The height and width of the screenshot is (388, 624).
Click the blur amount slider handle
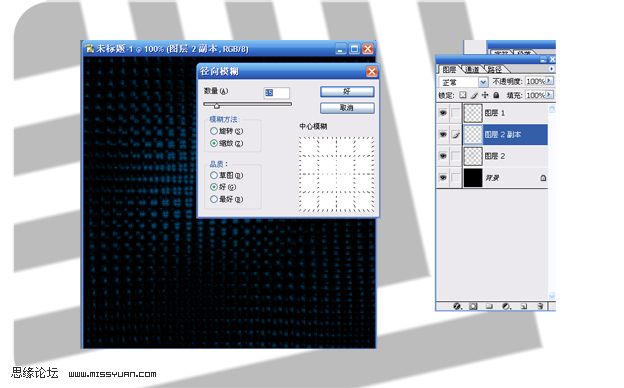(216, 105)
